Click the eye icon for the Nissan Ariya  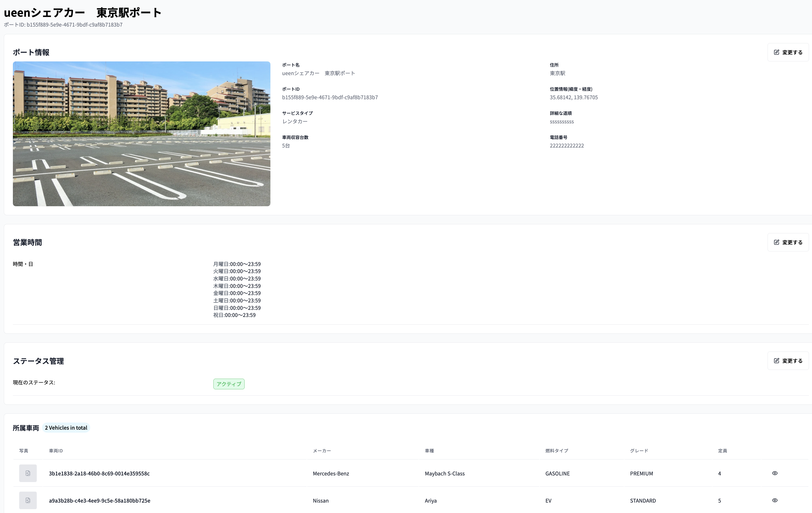[x=775, y=501]
